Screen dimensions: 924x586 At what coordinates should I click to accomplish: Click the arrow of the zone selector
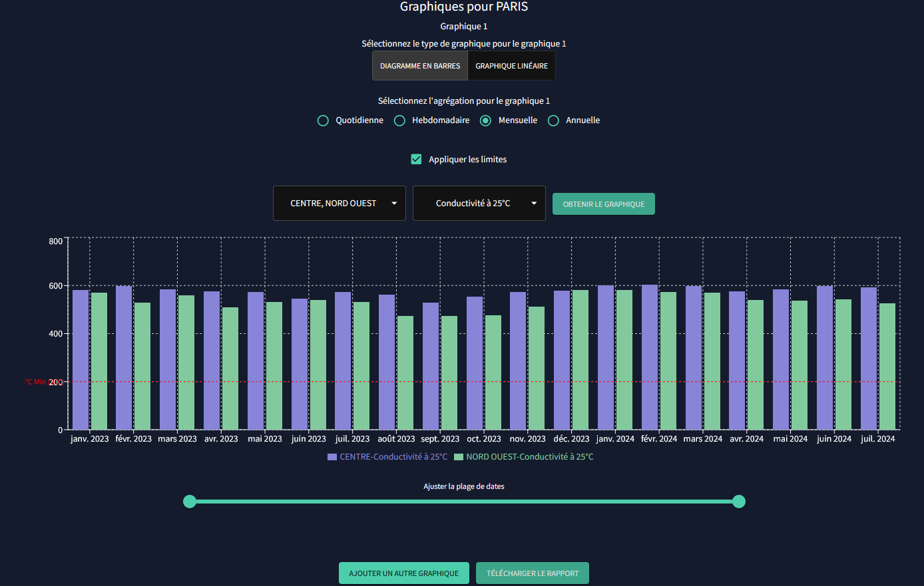(394, 204)
